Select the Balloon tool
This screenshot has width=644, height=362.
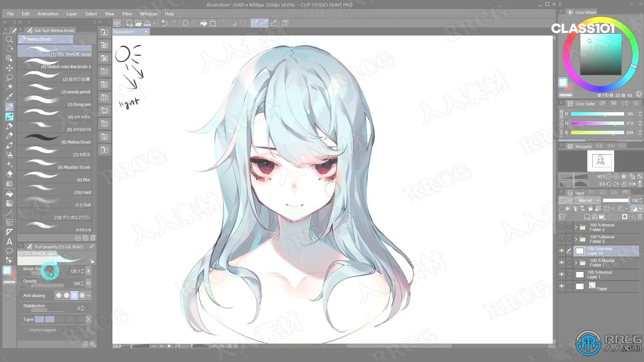click(9, 251)
